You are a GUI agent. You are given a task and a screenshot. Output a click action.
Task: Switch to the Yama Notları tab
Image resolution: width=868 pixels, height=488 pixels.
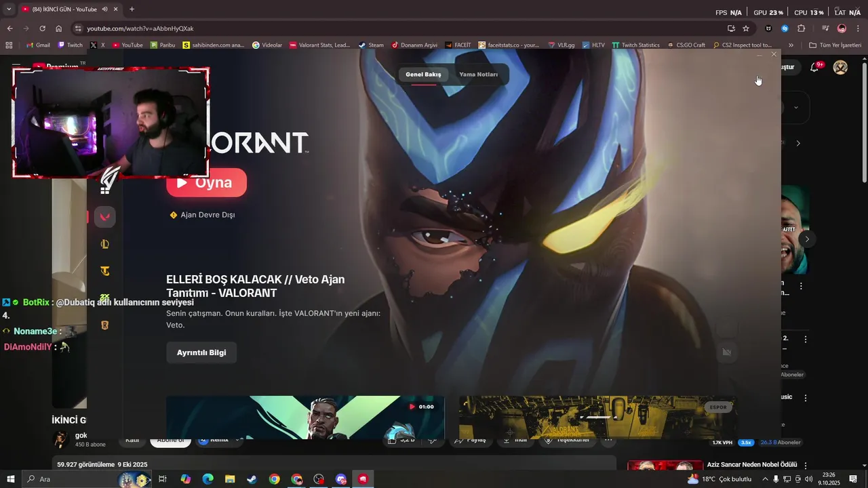(x=478, y=75)
